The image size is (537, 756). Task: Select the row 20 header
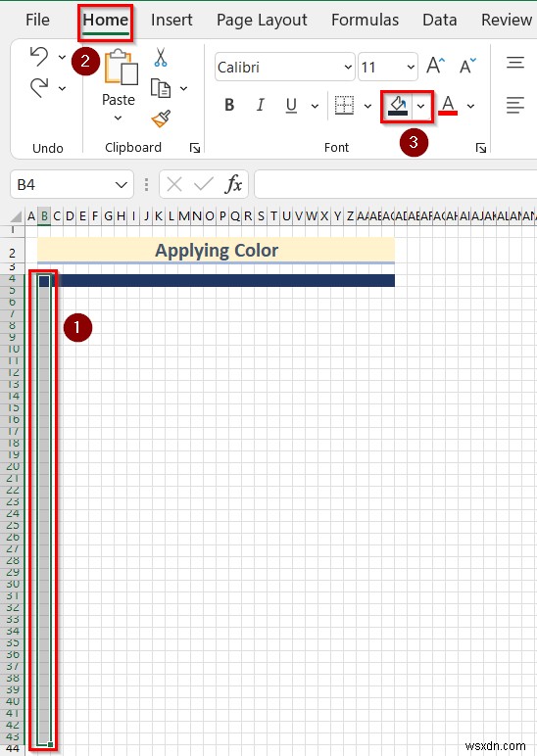click(x=12, y=466)
